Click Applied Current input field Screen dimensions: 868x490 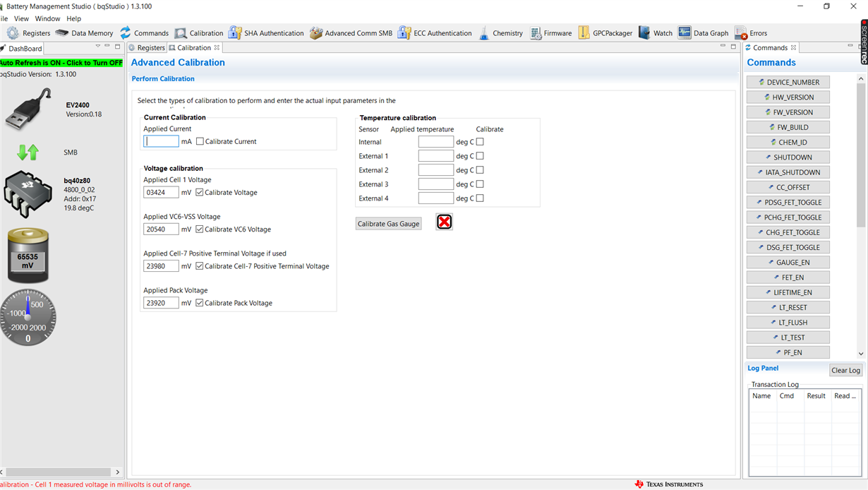161,141
